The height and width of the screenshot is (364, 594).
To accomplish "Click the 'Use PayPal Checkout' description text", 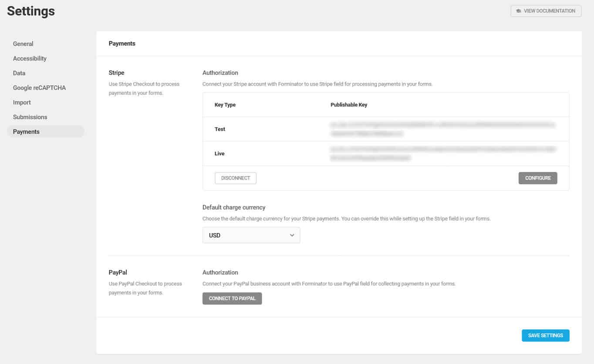I will [145, 288].
